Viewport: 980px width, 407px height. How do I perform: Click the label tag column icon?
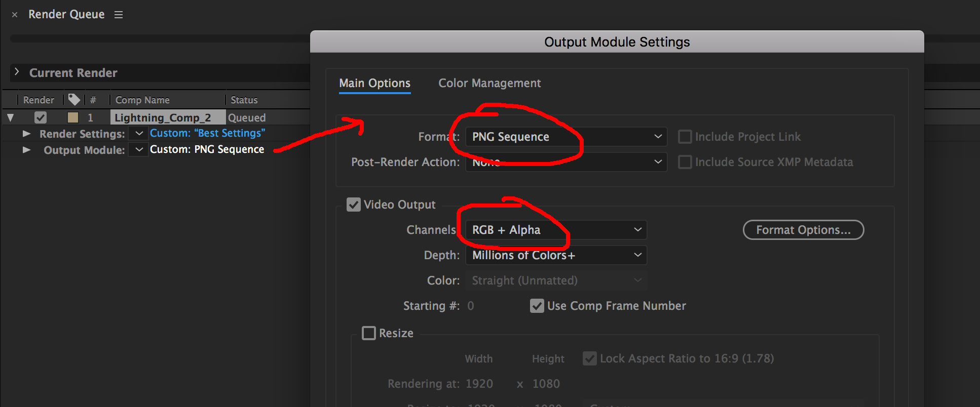pyautogui.click(x=74, y=99)
